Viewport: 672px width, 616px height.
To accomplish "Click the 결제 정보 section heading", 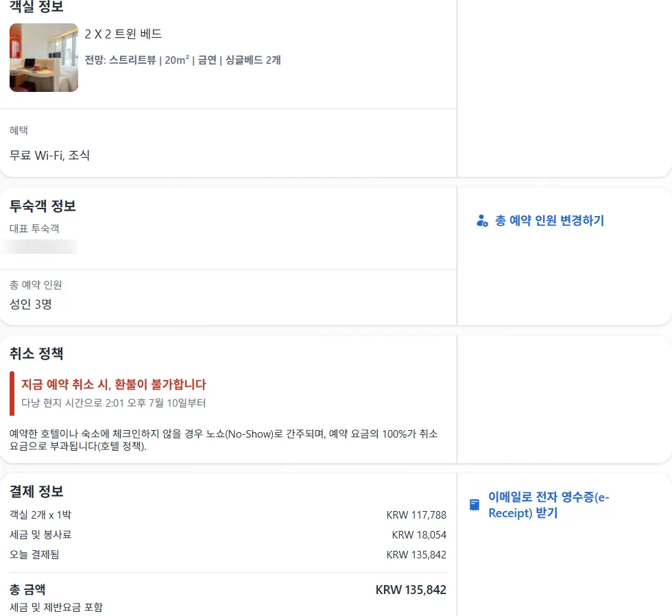I will pyautogui.click(x=36, y=492).
